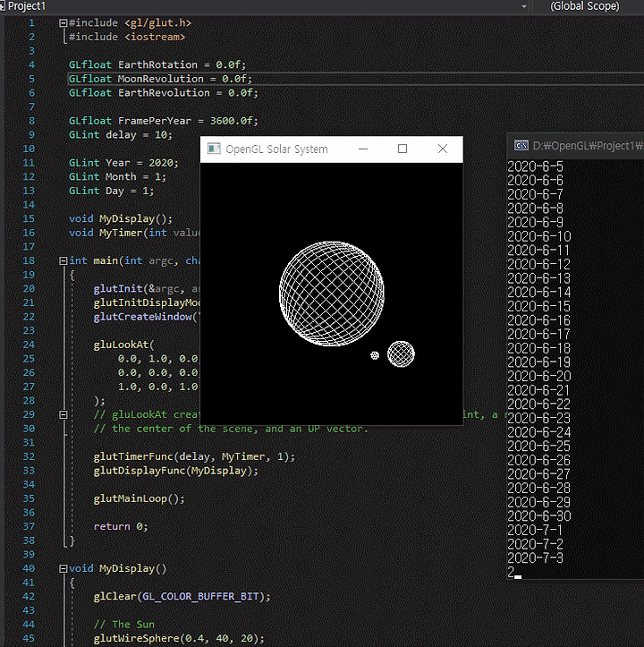Click the value 3600.0f on line 8
The image size is (644, 647).
(x=231, y=121)
